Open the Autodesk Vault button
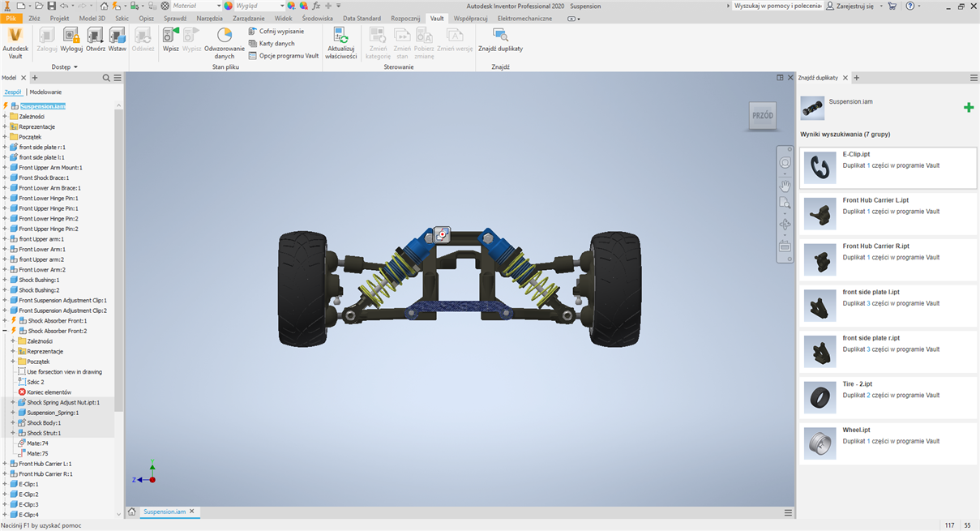Screen dimensions: 980x531 [15, 43]
